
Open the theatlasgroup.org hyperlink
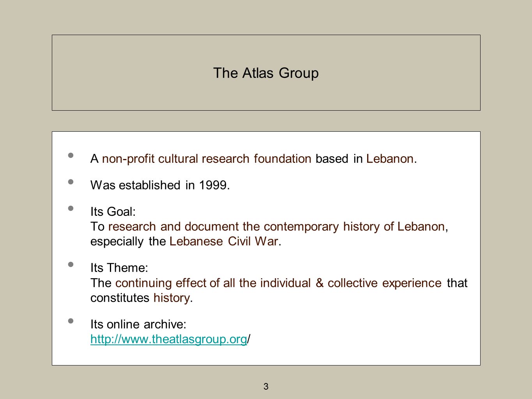(x=168, y=339)
